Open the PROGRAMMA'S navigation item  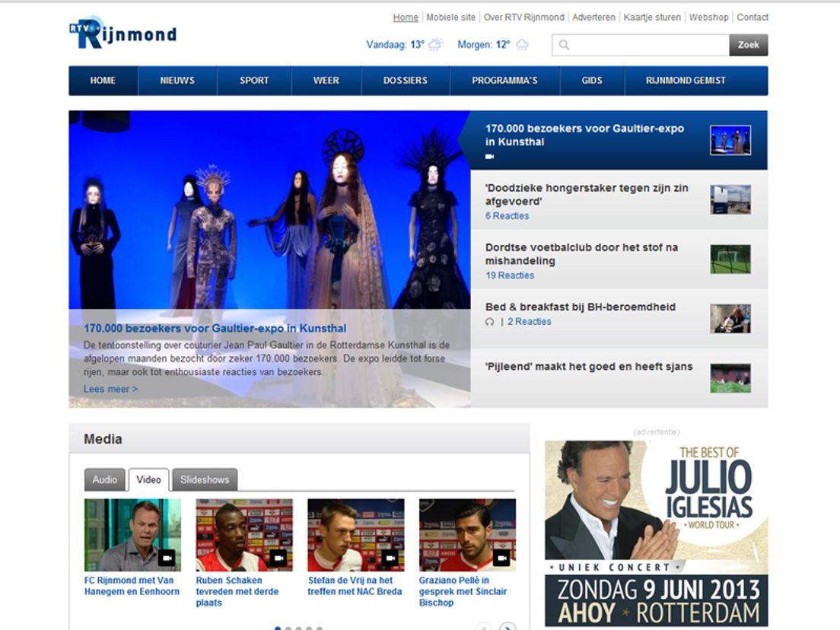point(504,81)
